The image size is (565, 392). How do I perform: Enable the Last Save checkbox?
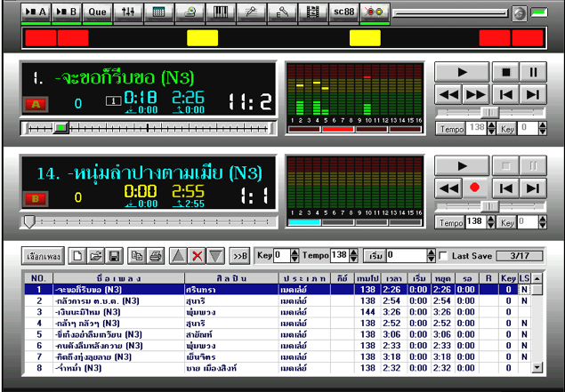444,256
